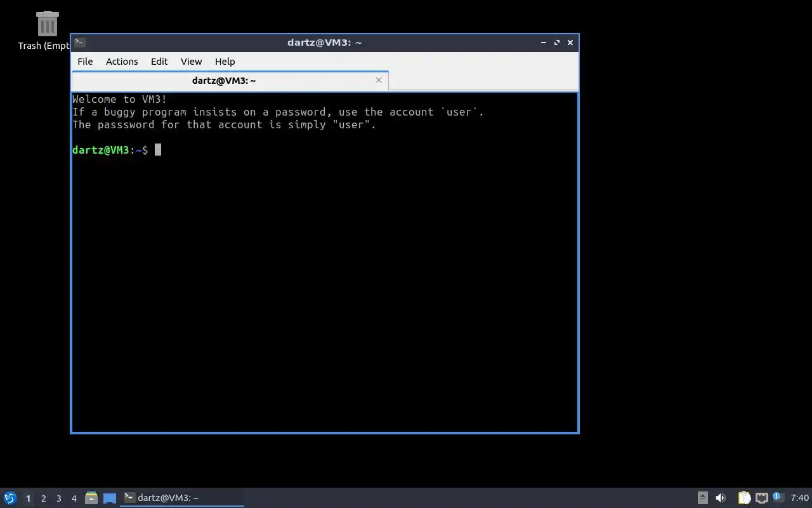
Task: Close the terminal window
Action: pyautogui.click(x=570, y=43)
